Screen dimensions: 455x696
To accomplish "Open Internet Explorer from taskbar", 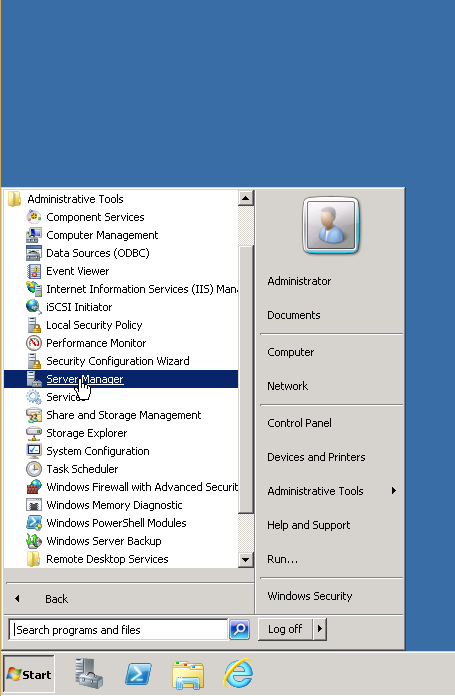I will 238,674.
